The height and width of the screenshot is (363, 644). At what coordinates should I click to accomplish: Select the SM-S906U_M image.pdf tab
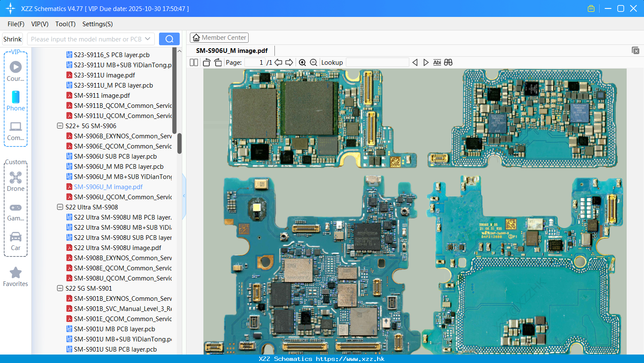click(x=232, y=51)
